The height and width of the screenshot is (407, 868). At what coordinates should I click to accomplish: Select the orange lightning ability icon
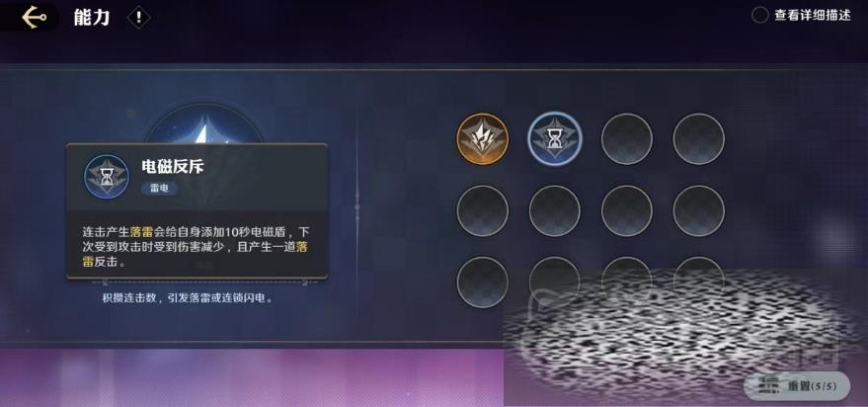[482, 139]
